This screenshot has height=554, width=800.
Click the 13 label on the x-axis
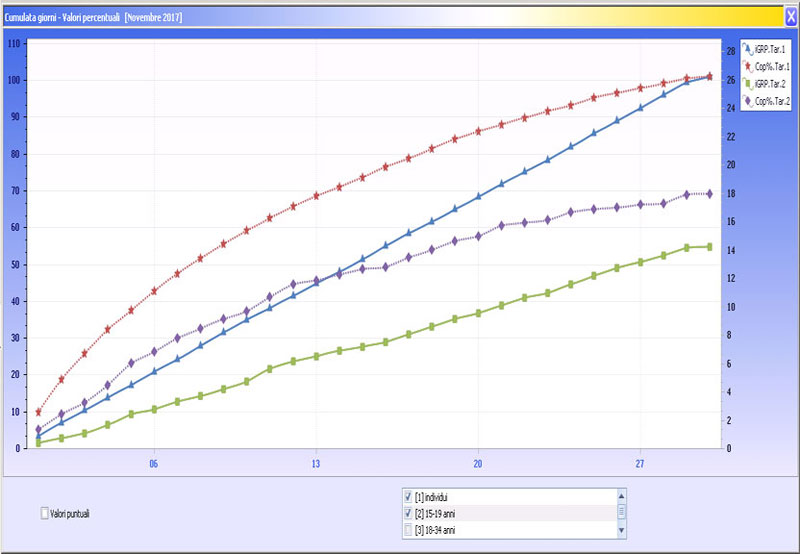pyautogui.click(x=316, y=464)
